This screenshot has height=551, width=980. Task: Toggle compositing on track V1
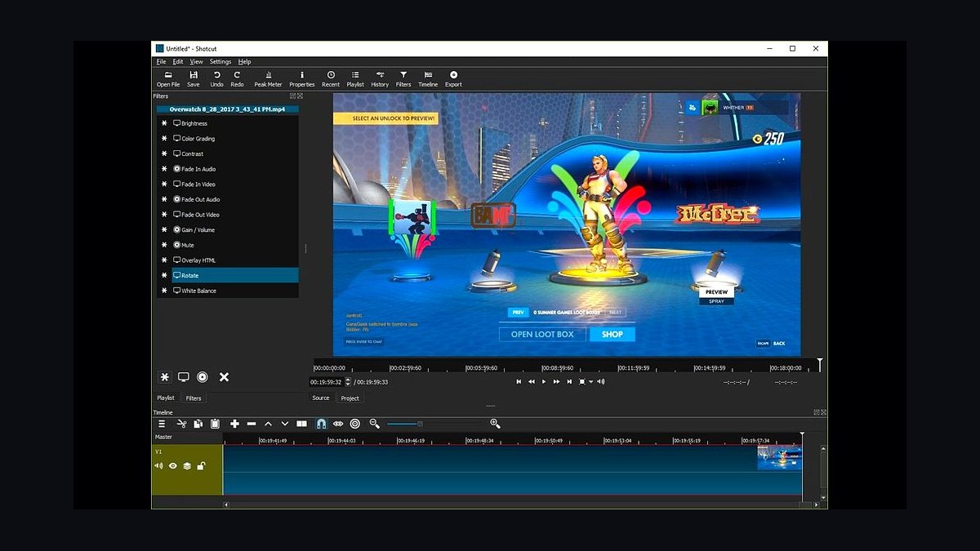[x=187, y=466]
